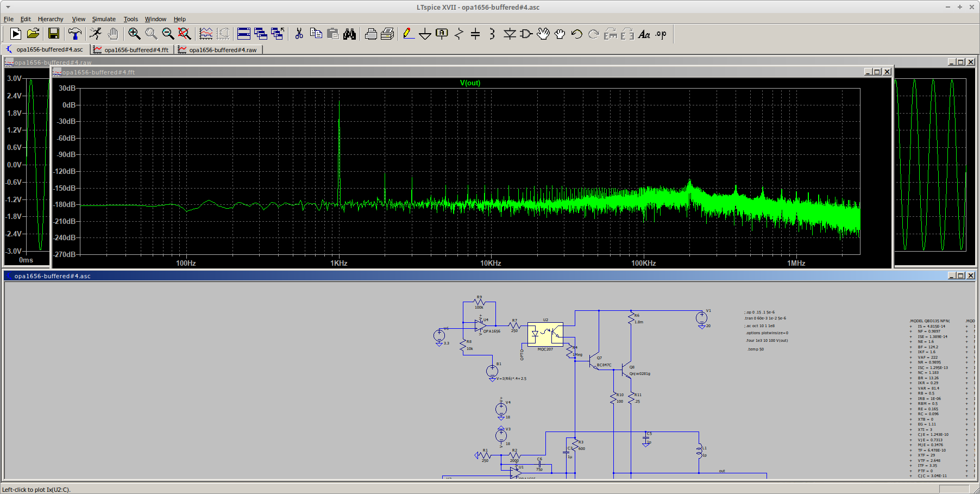Select the Diode placement tool

coord(510,34)
